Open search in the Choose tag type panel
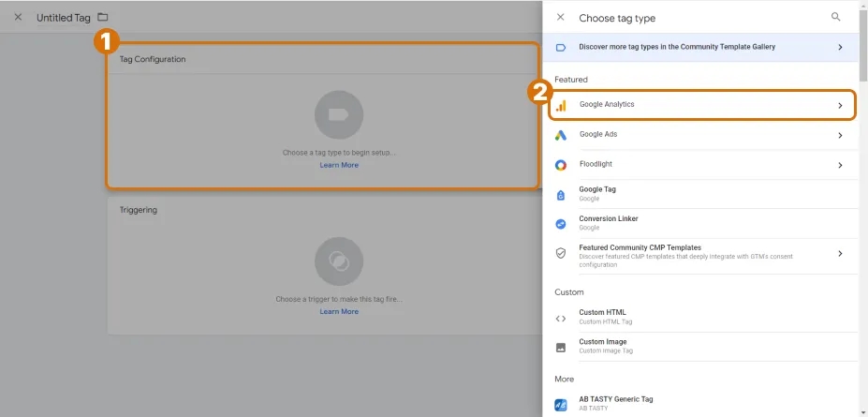 [836, 17]
